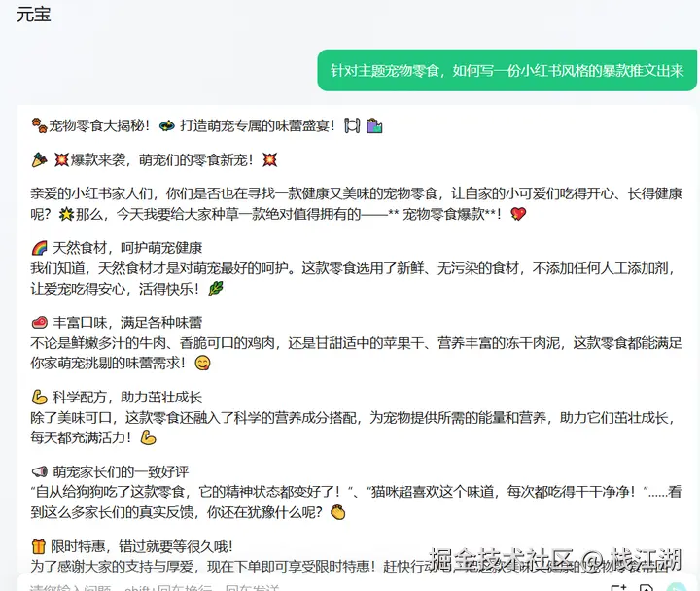Click the sparkle emoji before 那么，今天
This screenshot has width=700, height=591.
coord(66,214)
